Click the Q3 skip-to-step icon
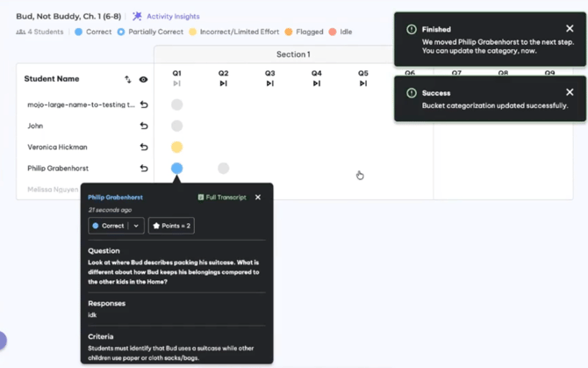The width and height of the screenshot is (588, 368). pos(269,83)
